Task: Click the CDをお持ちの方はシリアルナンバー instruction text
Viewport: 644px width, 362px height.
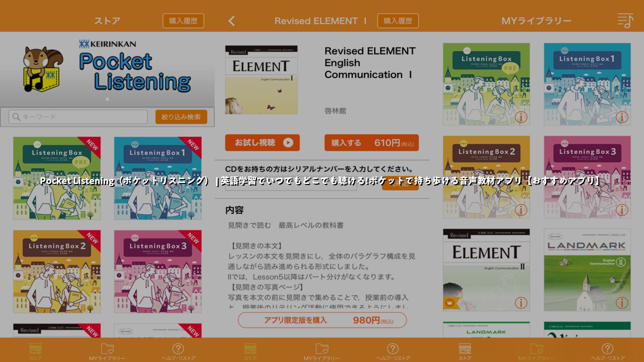Action: pos(319,169)
